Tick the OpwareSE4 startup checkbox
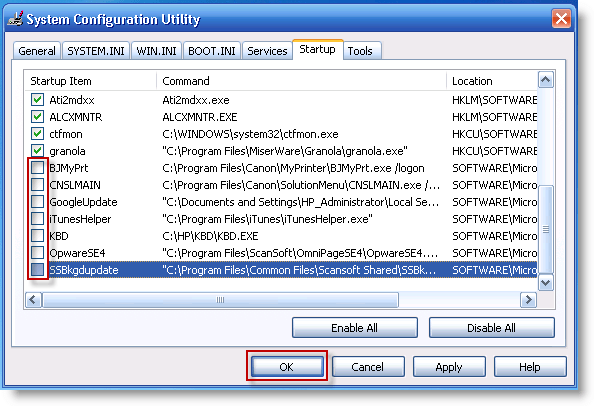The image size is (594, 406). point(37,253)
